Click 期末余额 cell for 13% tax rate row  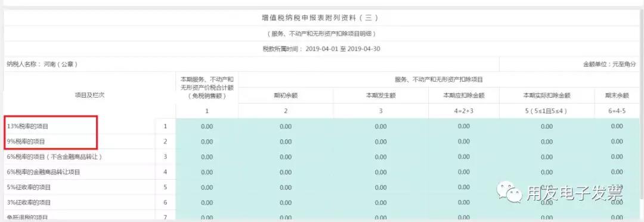point(617,127)
